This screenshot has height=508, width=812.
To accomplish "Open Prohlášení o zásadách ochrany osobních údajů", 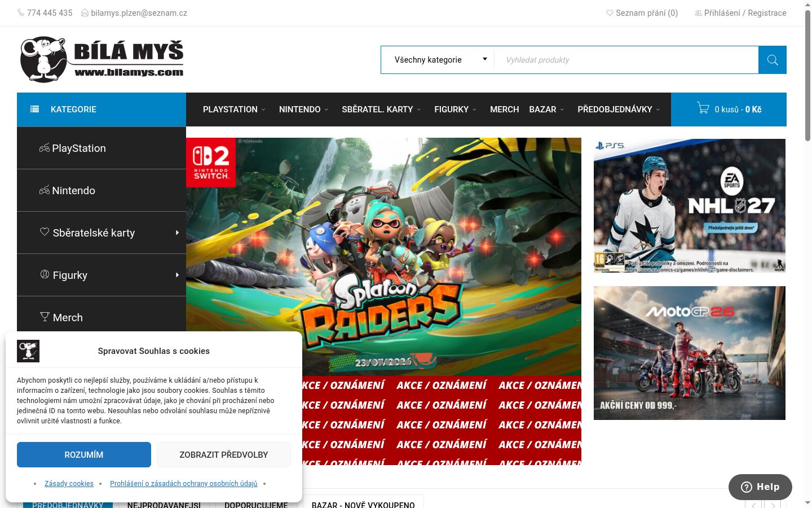I will [184, 484].
